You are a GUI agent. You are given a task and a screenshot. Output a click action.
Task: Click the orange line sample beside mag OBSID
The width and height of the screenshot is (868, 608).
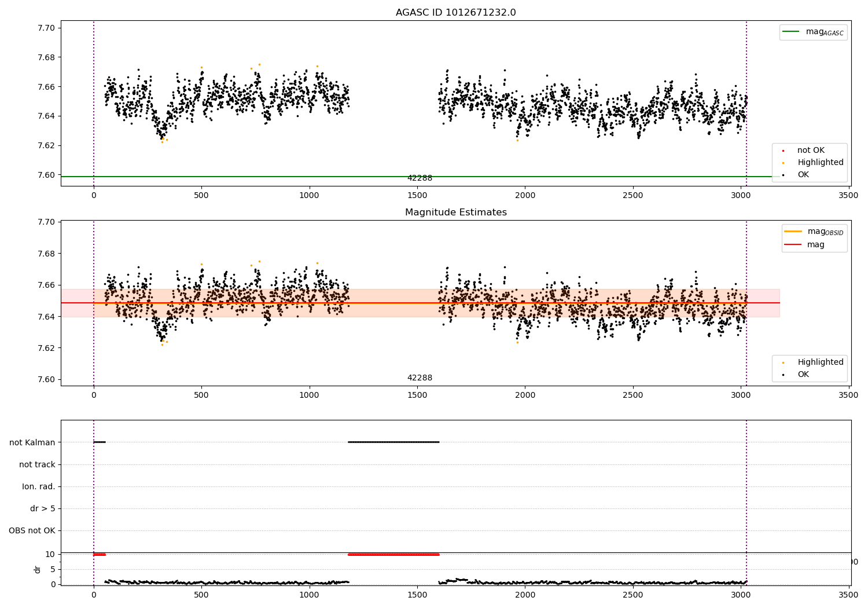tap(793, 232)
